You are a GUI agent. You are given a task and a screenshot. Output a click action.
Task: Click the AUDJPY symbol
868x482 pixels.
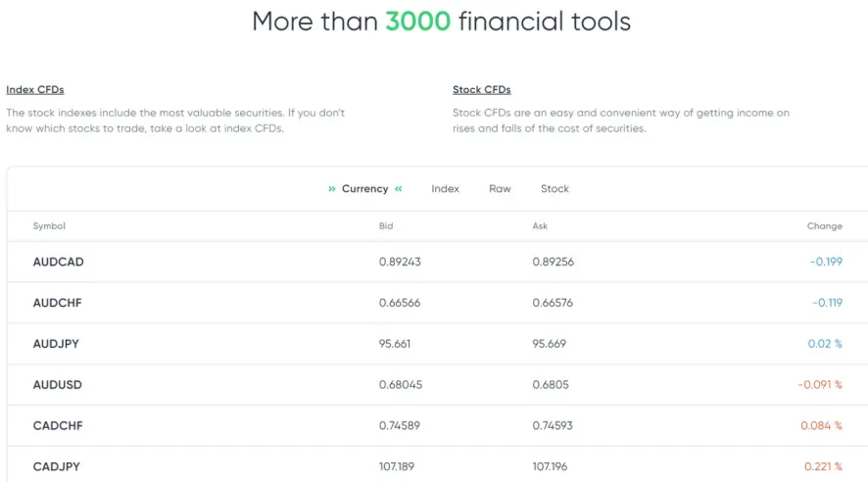(x=57, y=344)
